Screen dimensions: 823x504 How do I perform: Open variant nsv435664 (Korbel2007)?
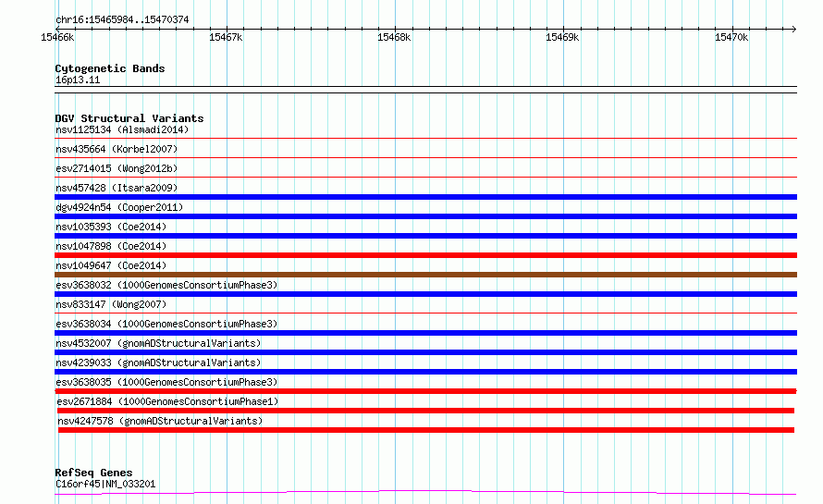(x=117, y=149)
